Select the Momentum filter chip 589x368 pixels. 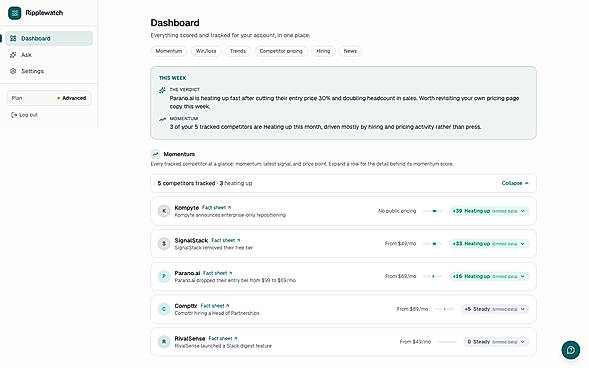[x=169, y=51]
